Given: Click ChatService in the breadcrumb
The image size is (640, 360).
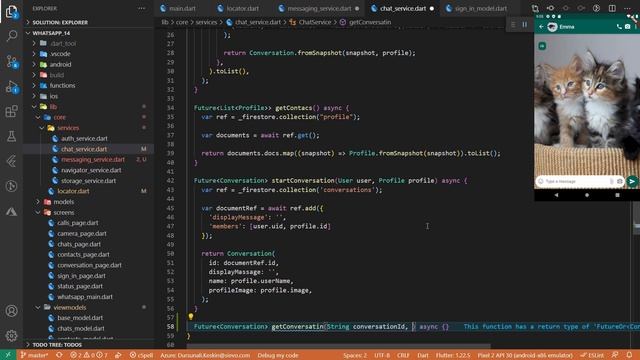Looking at the screenshot, I should pos(315,22).
